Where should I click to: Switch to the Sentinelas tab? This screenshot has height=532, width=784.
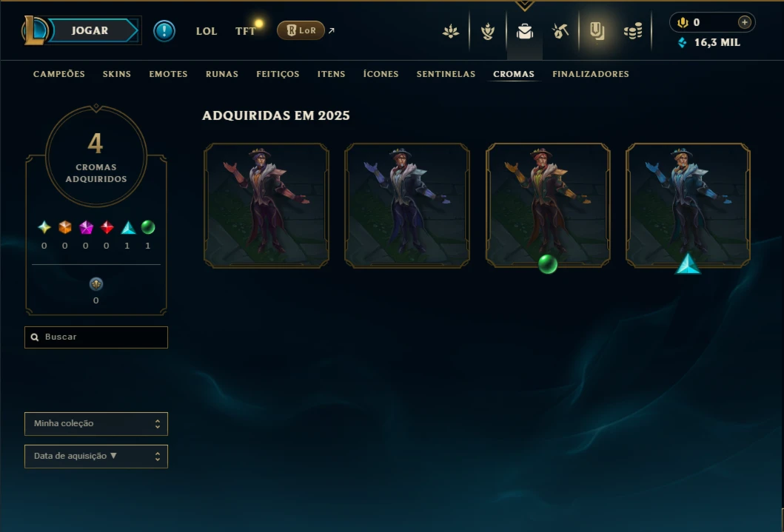point(446,74)
